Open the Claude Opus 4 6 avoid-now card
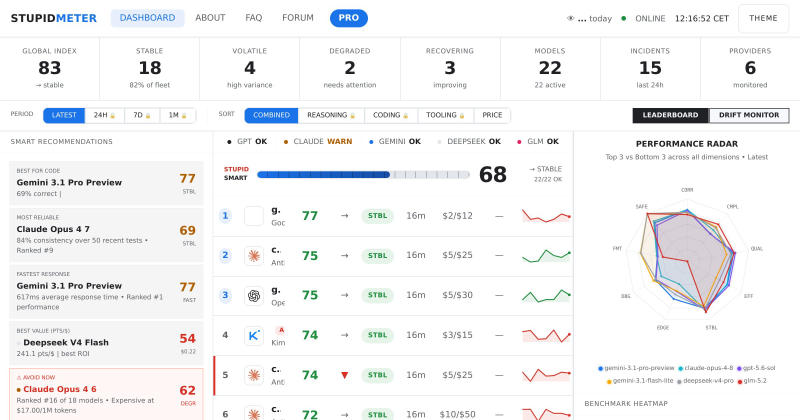Screen dimensions: 800x420 [x=106, y=394]
